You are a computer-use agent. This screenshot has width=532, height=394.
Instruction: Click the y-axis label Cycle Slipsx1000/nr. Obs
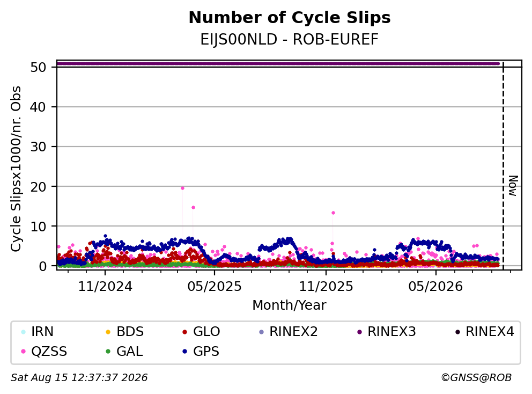pyautogui.click(x=16, y=169)
